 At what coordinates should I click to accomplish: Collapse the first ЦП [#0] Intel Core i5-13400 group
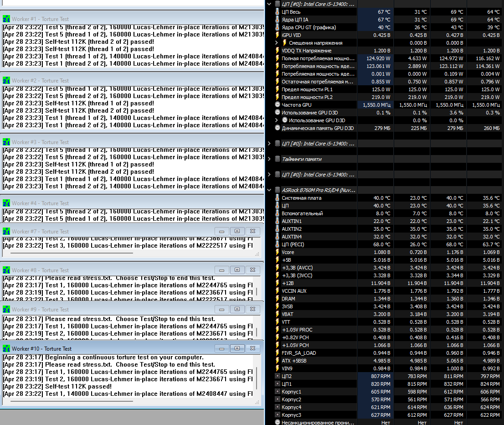[x=269, y=4]
